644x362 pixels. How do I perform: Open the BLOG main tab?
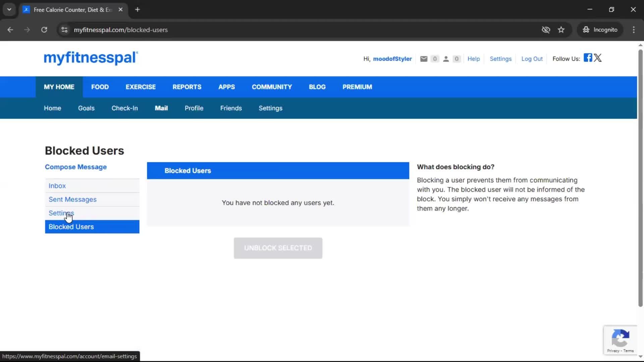(317, 87)
